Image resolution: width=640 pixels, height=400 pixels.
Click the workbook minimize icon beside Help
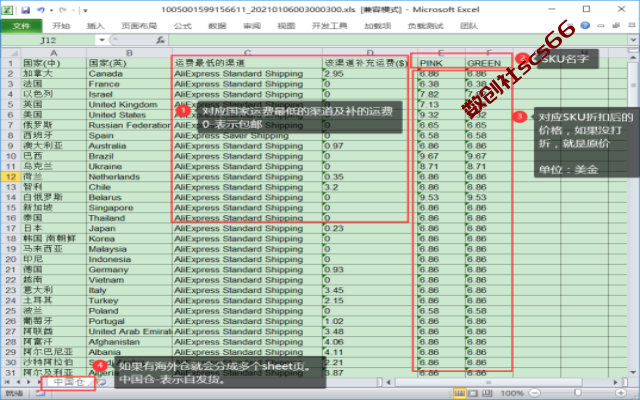(601, 26)
